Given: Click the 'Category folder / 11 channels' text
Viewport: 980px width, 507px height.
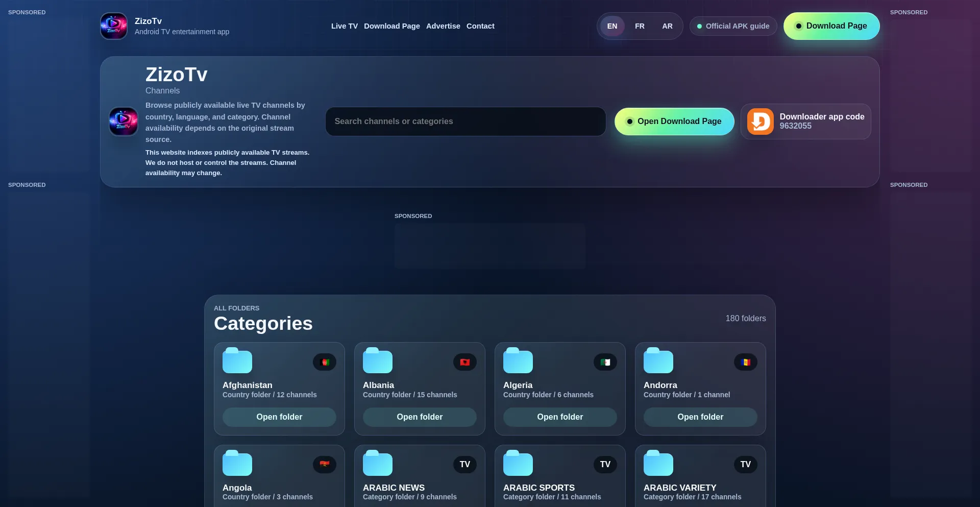Looking at the screenshot, I should pyautogui.click(x=552, y=497).
